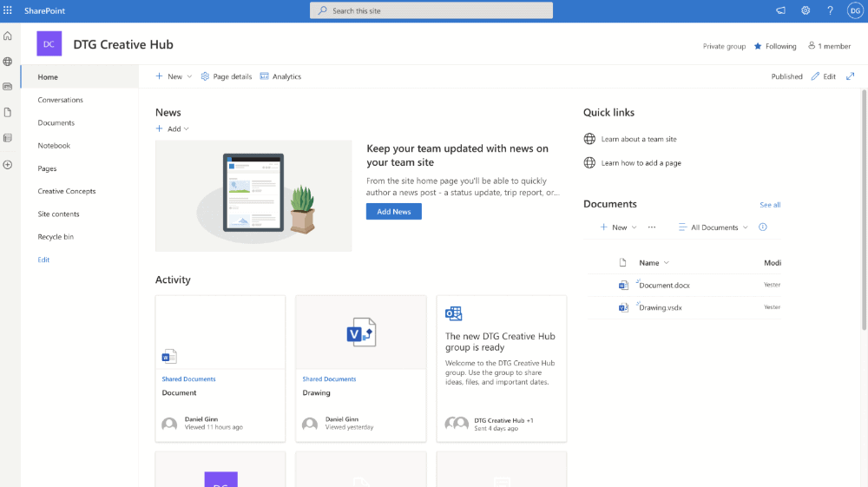Open the details pane info icon
This screenshot has height=487, width=868.
point(763,227)
